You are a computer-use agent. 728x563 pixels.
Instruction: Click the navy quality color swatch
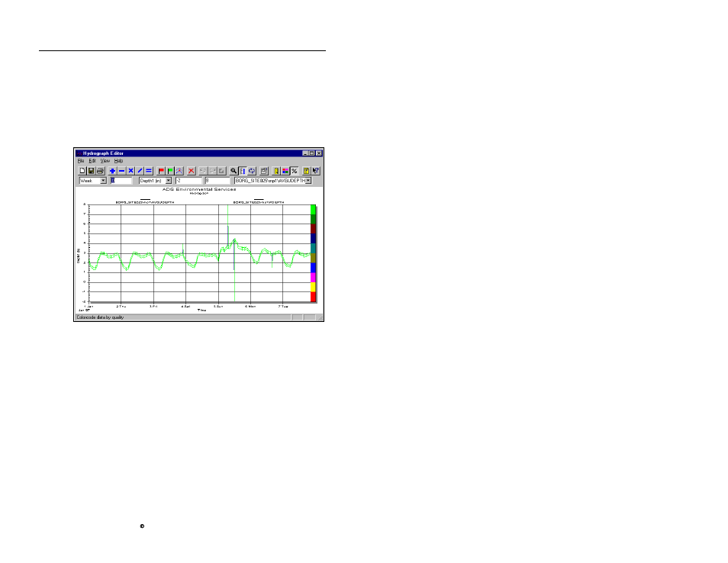[313, 239]
